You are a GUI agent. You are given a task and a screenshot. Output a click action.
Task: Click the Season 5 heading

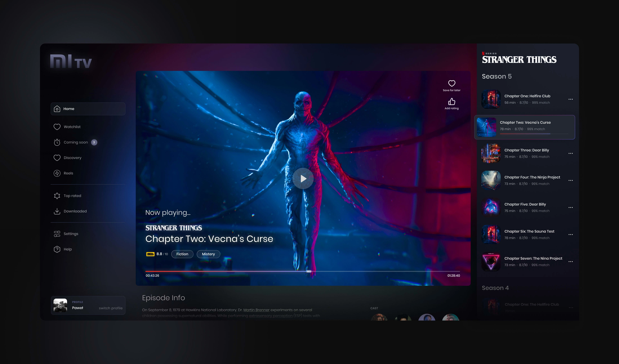tap(497, 76)
